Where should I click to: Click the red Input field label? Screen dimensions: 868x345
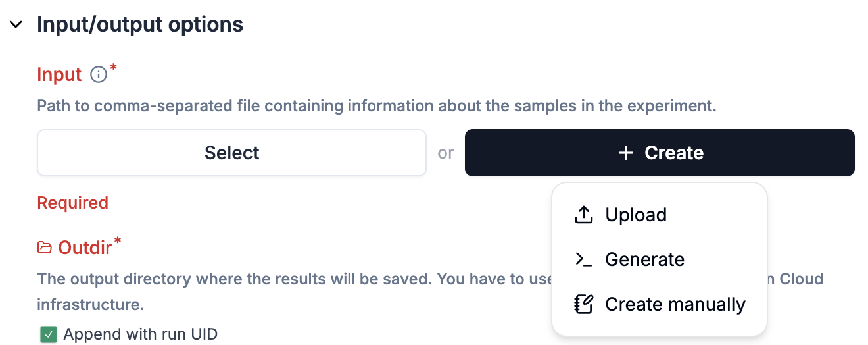click(59, 74)
